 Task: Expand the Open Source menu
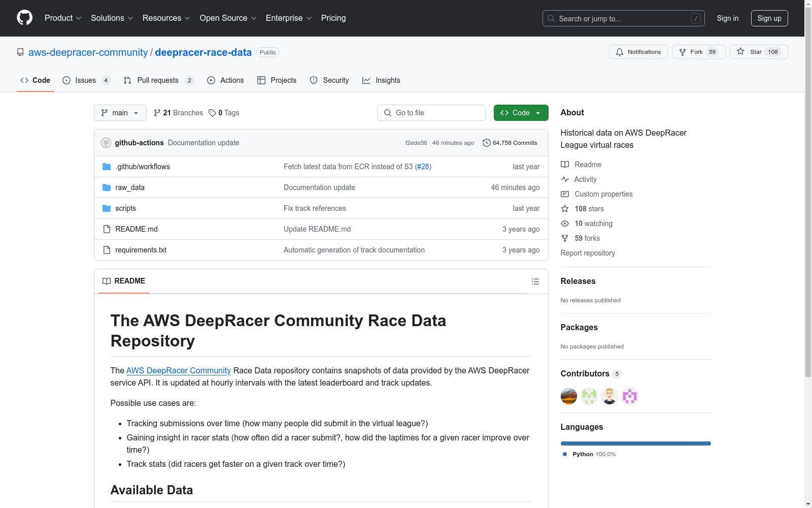coord(228,18)
